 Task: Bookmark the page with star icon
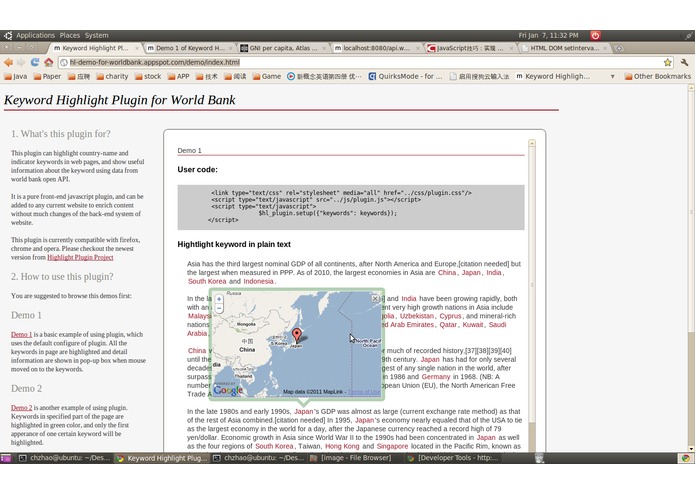coord(668,62)
